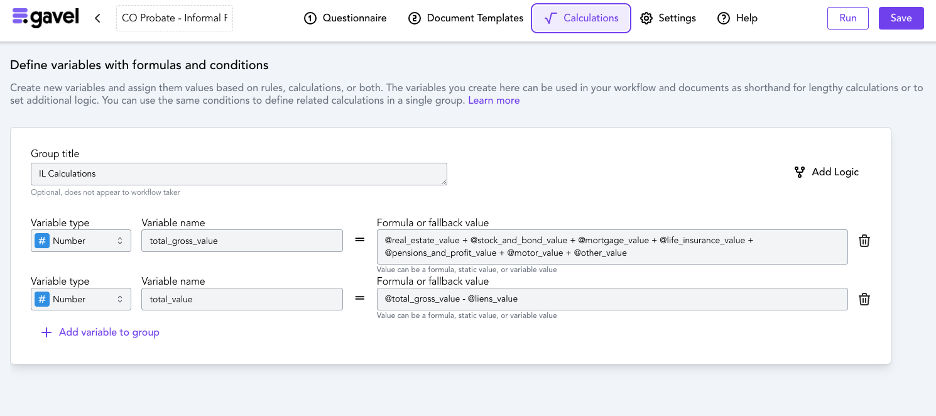Select the Calculations tab
Image resolution: width=936 pixels, height=416 pixels.
coord(581,18)
